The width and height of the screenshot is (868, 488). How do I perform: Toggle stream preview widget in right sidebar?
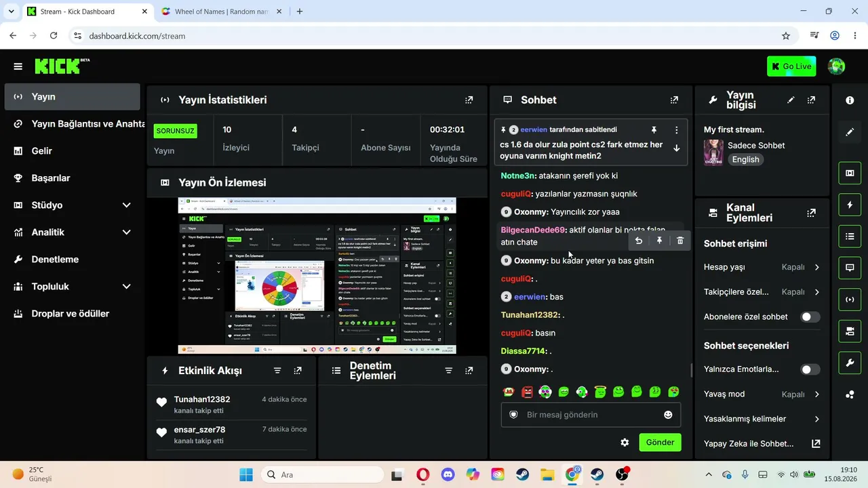850,173
